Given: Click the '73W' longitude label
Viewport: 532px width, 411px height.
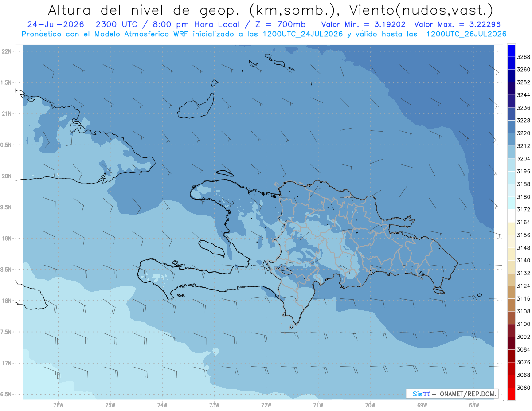Looking at the screenshot, I should [214, 405].
